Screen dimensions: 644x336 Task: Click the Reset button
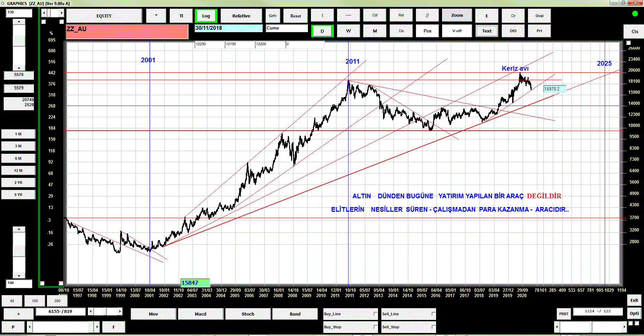tap(296, 16)
